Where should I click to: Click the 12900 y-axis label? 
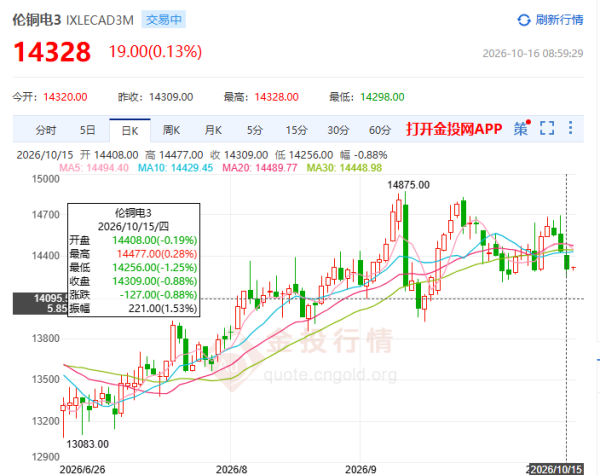(46, 457)
